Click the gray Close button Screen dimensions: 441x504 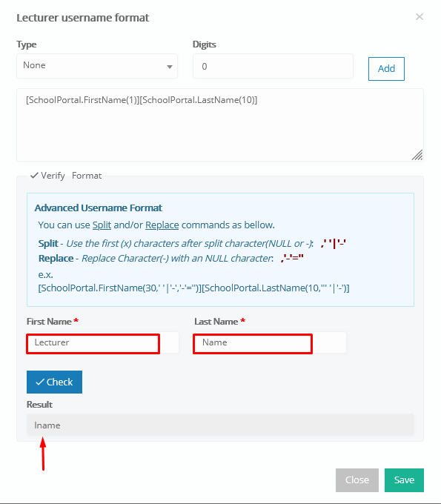coord(357,480)
